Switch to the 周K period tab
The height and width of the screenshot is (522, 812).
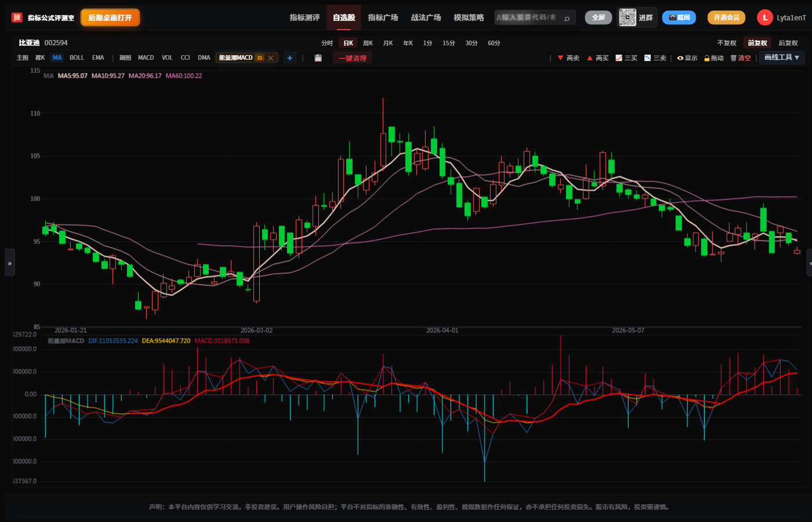click(x=368, y=43)
